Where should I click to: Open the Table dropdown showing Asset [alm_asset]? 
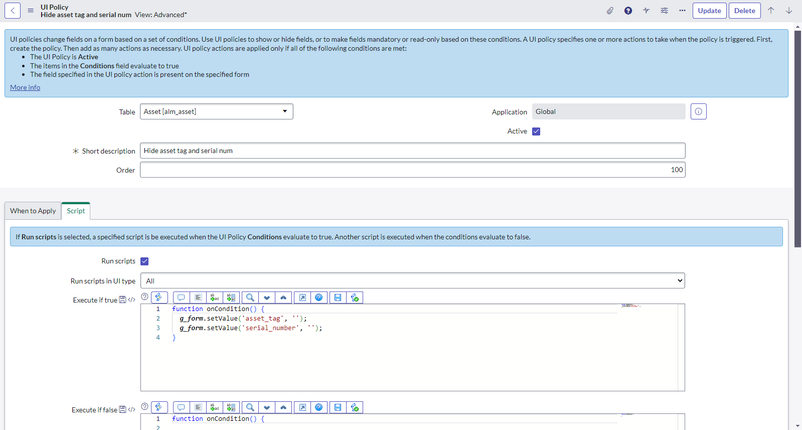tap(216, 112)
